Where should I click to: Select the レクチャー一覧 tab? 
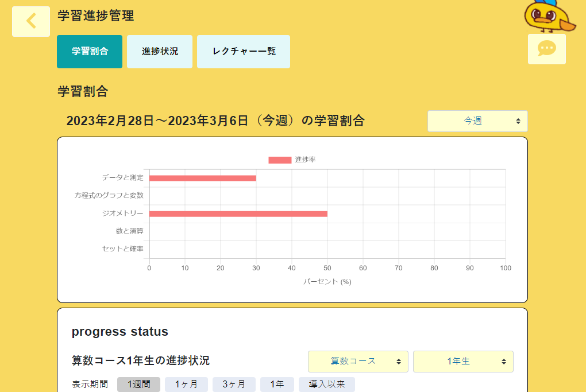point(244,52)
